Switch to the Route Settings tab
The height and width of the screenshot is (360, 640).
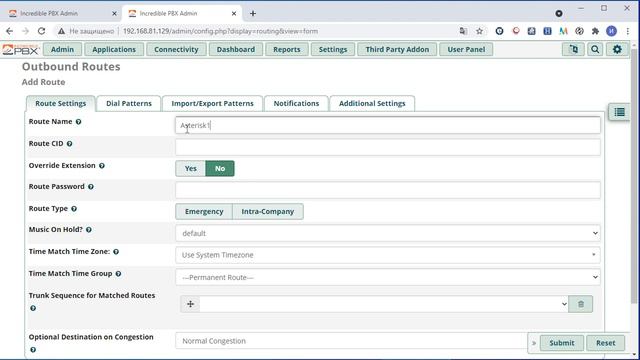point(61,104)
